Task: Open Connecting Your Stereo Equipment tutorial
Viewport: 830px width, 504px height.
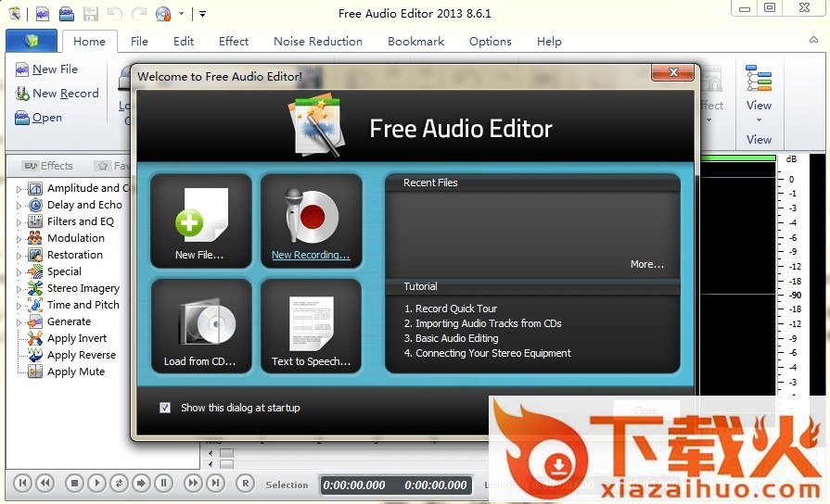Action: coord(488,353)
